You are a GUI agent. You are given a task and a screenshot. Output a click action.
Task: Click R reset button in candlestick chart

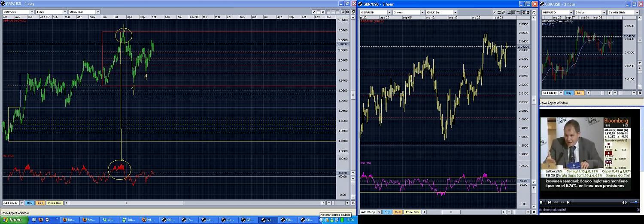[640, 93]
